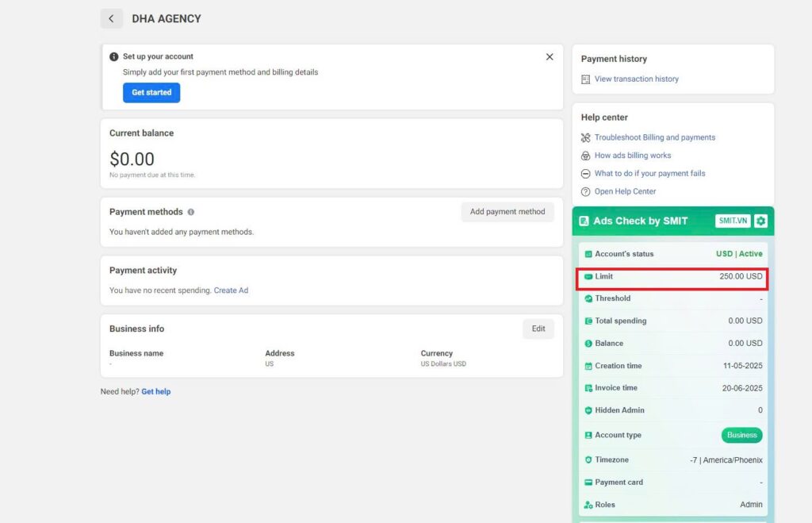812x523 pixels.
Task: Go back using the arrow beside DHA AGENCY
Action: (x=111, y=19)
